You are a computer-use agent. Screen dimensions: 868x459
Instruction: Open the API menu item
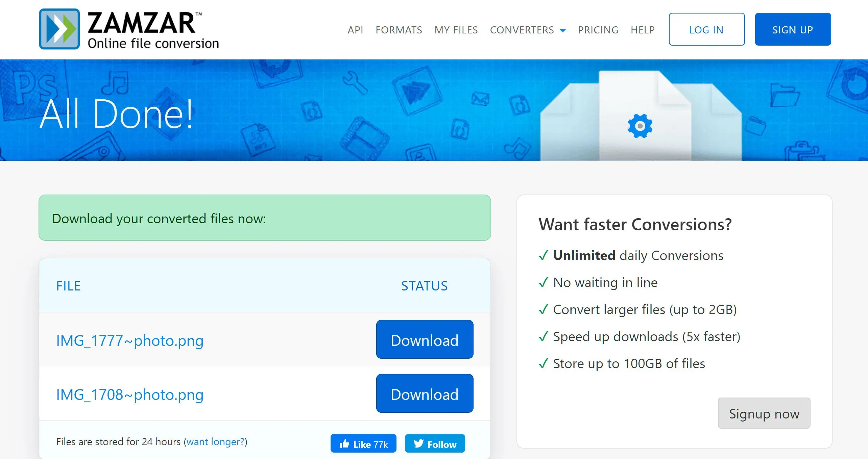click(x=355, y=30)
